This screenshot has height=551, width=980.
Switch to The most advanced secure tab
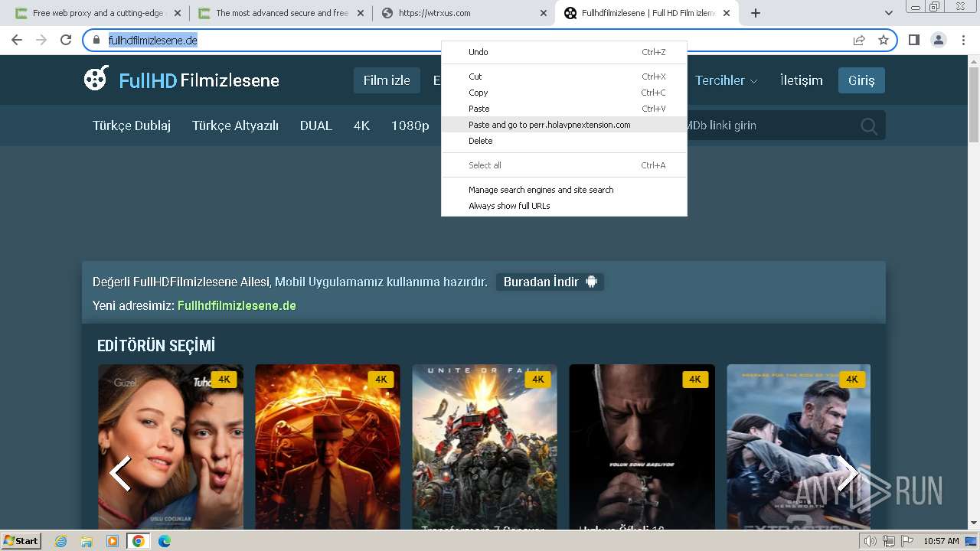[281, 13]
